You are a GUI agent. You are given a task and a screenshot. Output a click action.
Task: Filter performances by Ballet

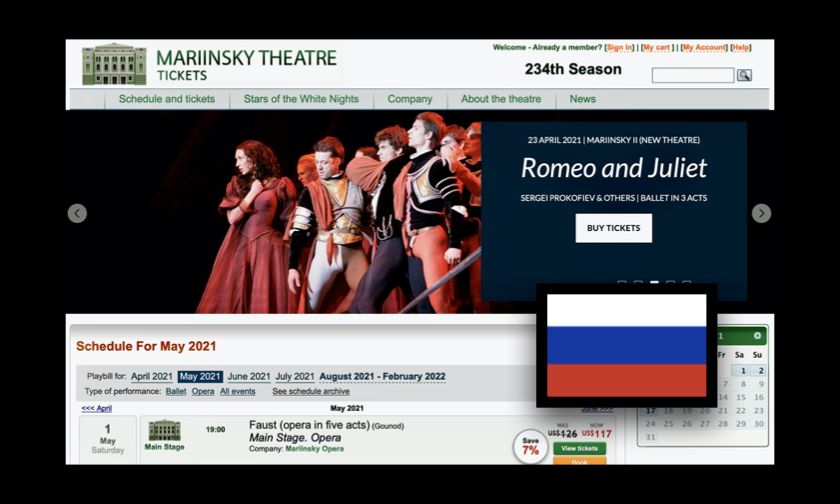176,392
